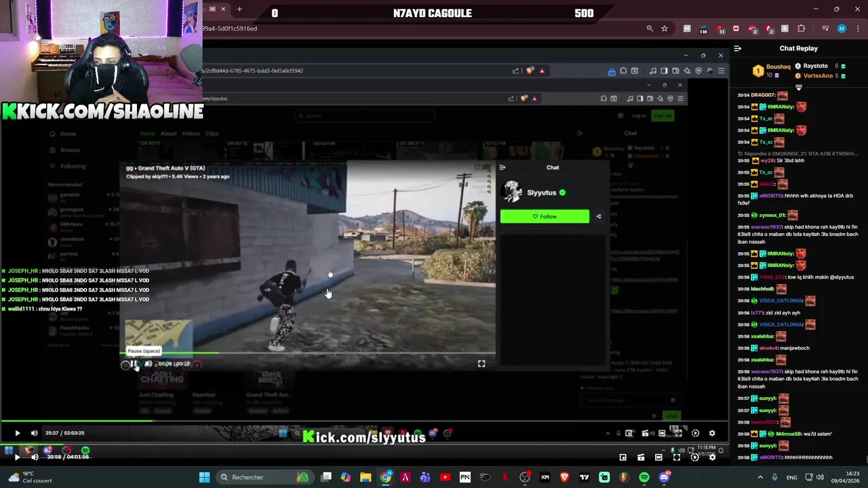Open settings gear of inner VOD
Image resolution: width=868 pixels, height=488 pixels.
click(712, 433)
